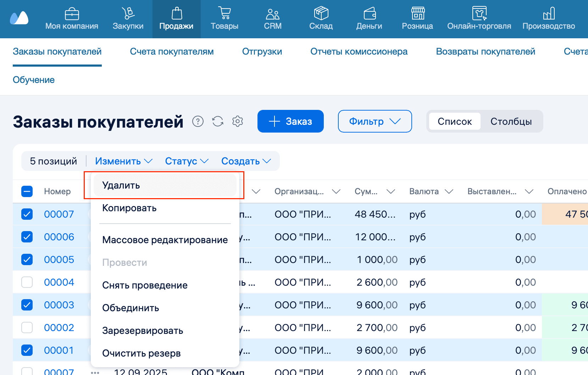Open the Товары section

pyautogui.click(x=224, y=19)
